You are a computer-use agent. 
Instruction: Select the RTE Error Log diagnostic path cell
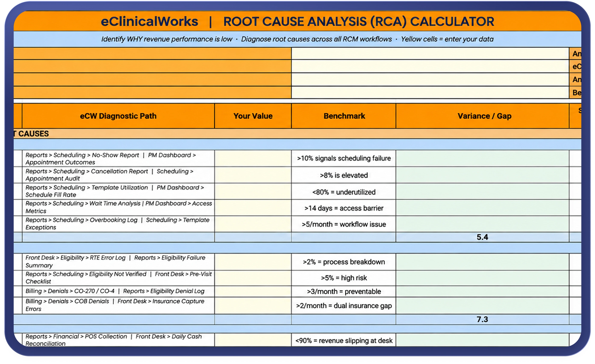(x=118, y=262)
